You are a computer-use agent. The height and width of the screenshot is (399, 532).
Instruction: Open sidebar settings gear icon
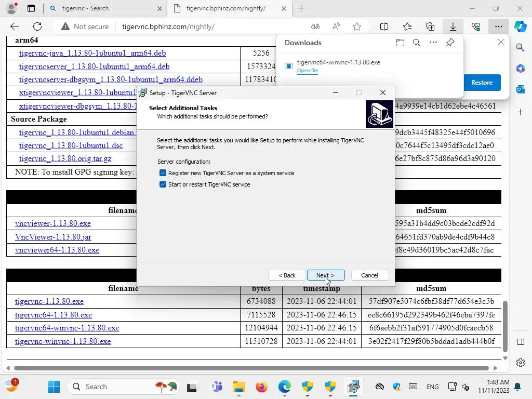pos(520,362)
